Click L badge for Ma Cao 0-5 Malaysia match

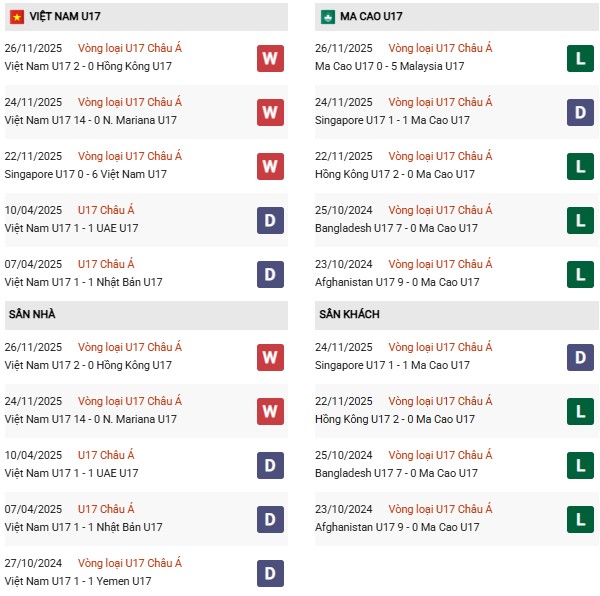click(x=580, y=58)
